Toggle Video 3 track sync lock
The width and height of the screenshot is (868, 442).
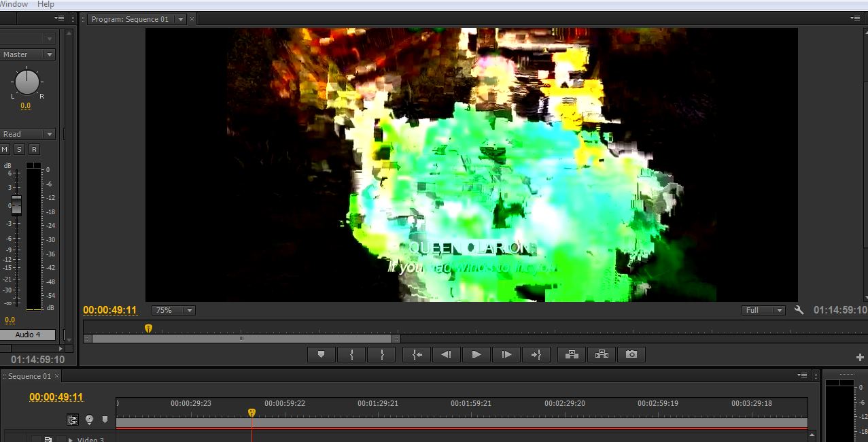(48, 439)
